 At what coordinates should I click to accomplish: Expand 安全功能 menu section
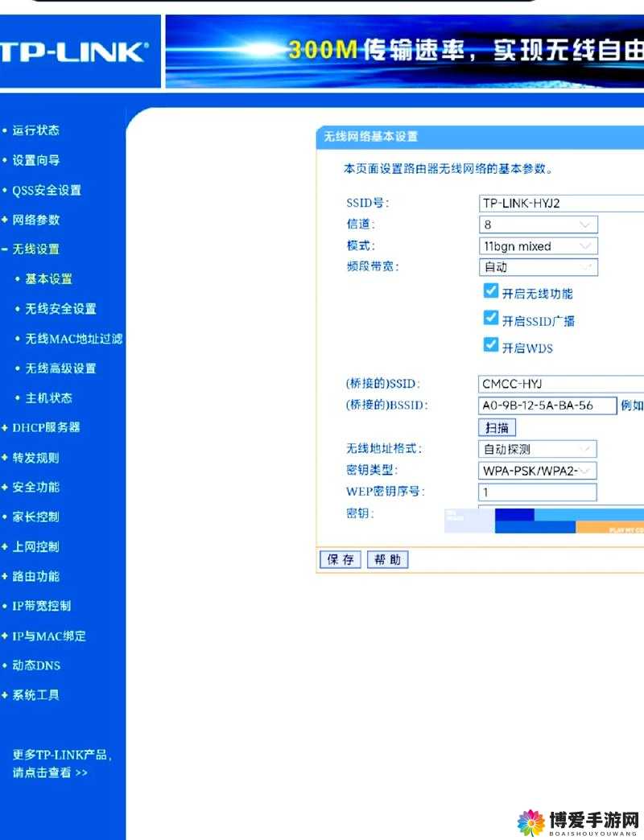point(36,487)
